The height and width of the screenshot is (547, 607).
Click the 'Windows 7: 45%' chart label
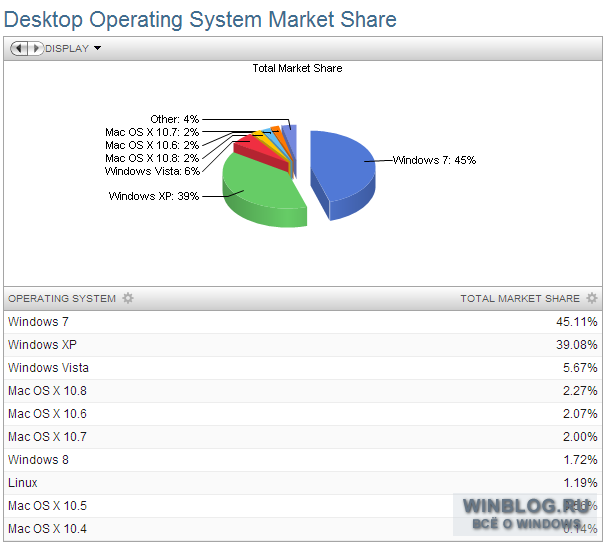(434, 160)
